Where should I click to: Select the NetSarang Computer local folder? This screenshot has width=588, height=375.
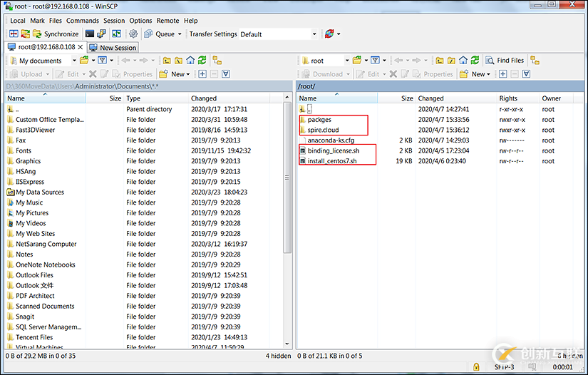click(x=46, y=244)
